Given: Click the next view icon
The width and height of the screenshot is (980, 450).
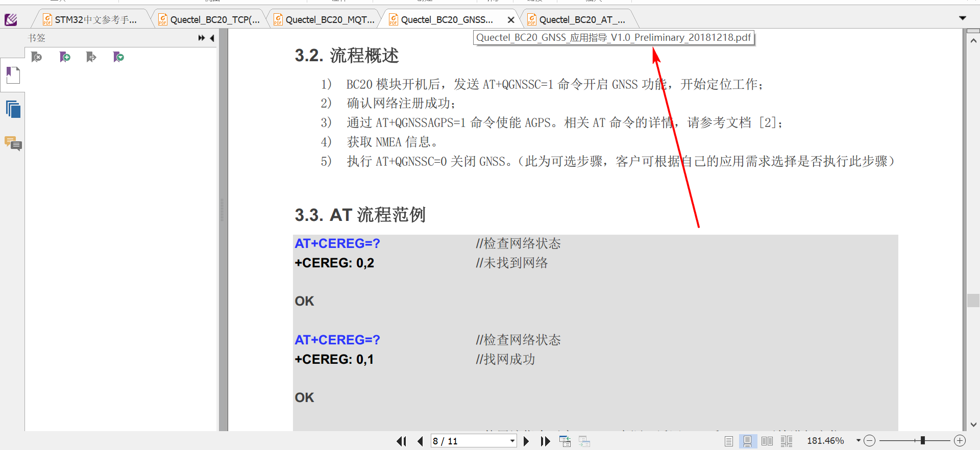Looking at the screenshot, I should point(584,441).
